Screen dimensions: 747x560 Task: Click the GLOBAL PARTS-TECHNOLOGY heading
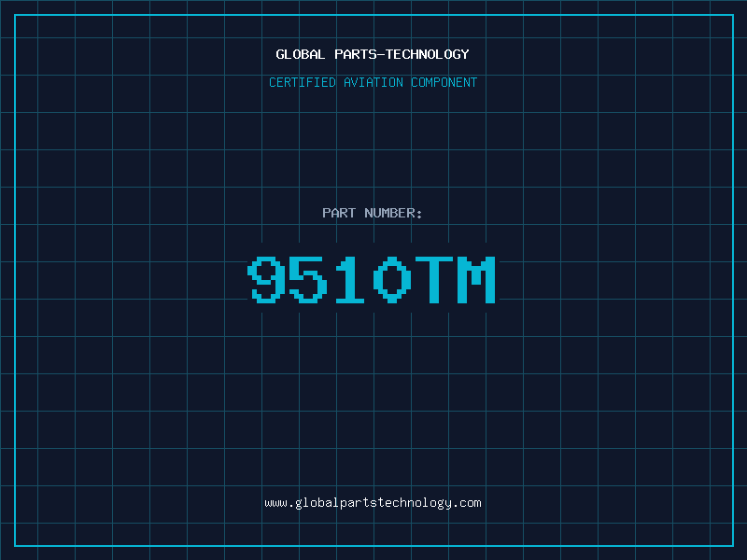[x=373, y=54]
